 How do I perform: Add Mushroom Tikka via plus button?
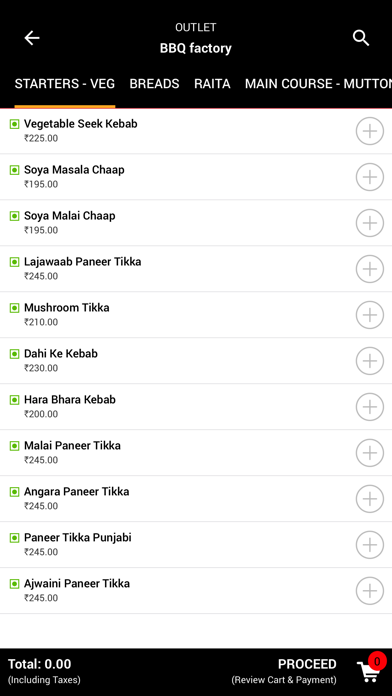coord(370,315)
